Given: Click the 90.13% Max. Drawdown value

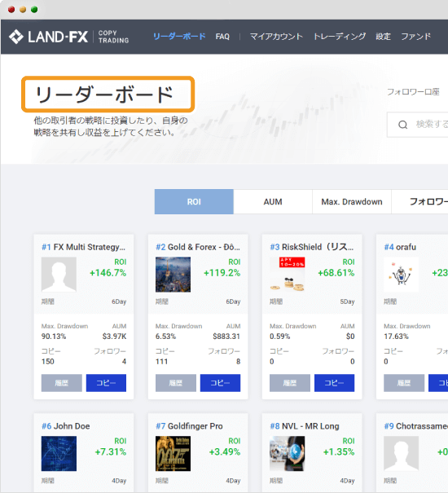Looking at the screenshot, I should (x=54, y=337).
